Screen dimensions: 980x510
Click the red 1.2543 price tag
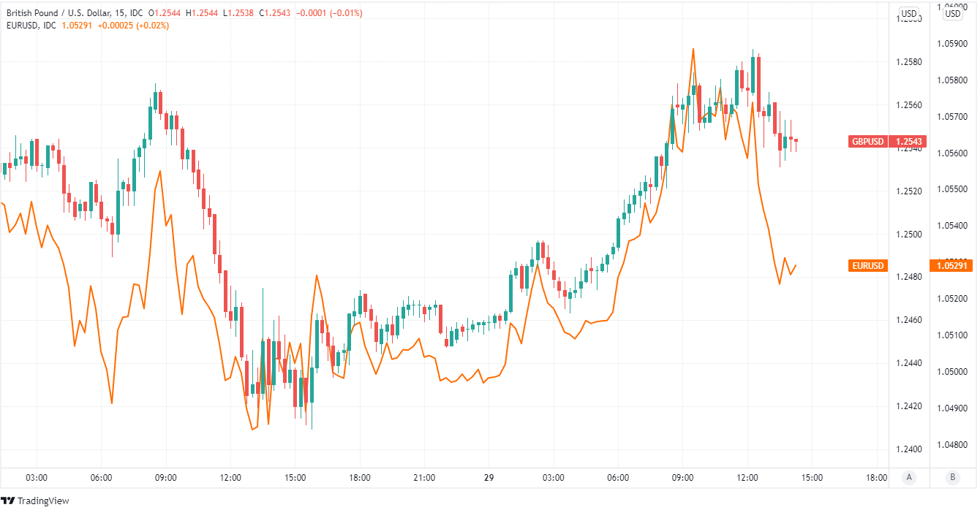908,142
